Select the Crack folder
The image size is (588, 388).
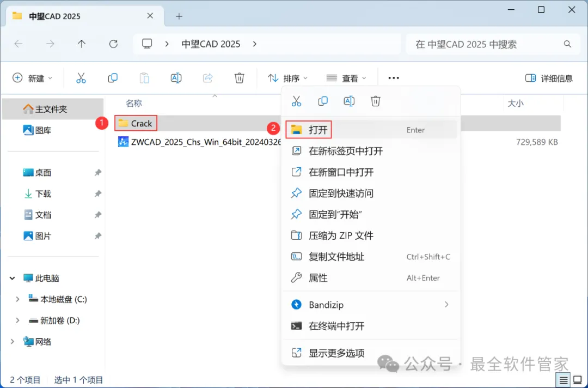(x=136, y=123)
